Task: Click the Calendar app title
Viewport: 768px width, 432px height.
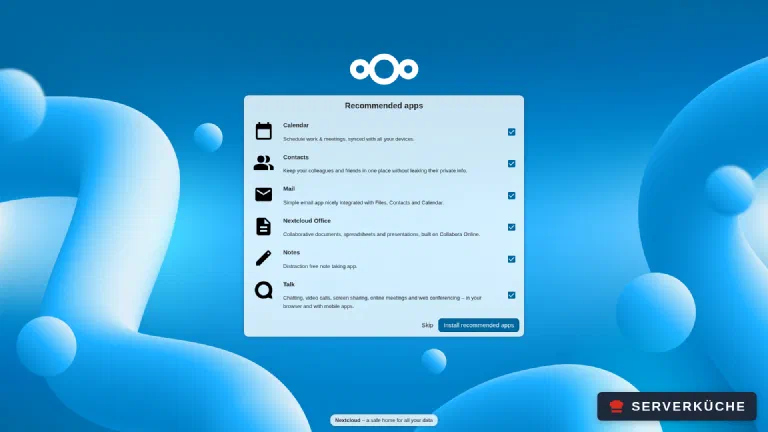Action: pos(296,125)
